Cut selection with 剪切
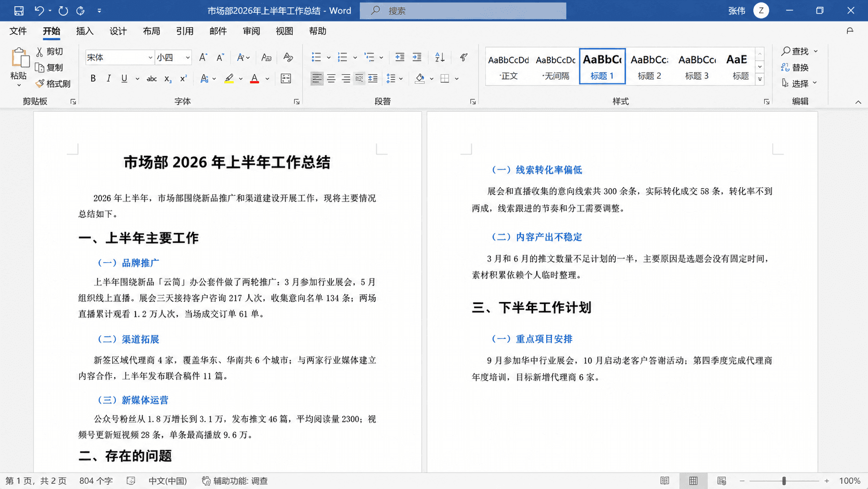 point(49,51)
